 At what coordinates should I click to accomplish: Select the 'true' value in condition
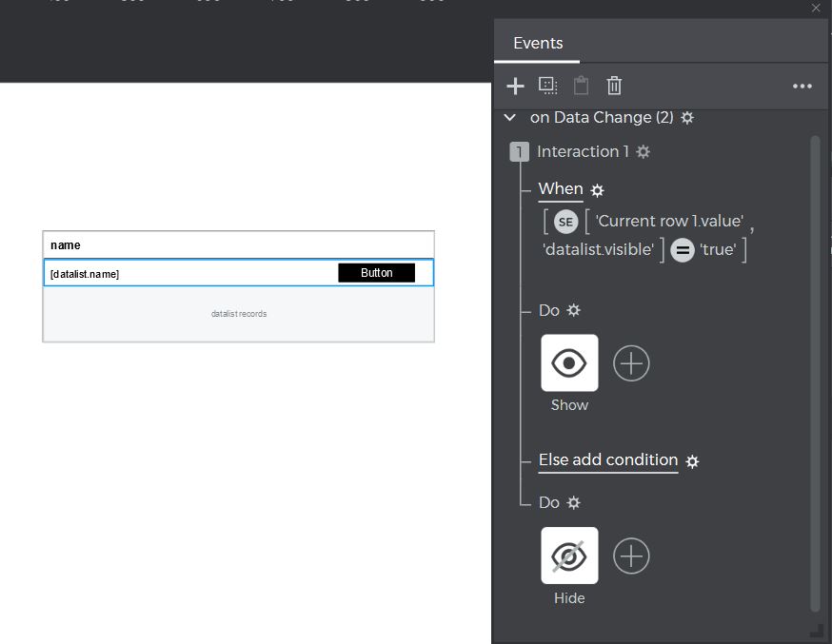click(718, 249)
